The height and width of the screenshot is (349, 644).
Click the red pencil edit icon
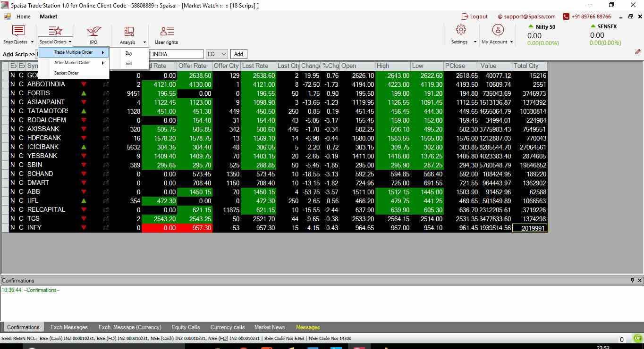638,52
